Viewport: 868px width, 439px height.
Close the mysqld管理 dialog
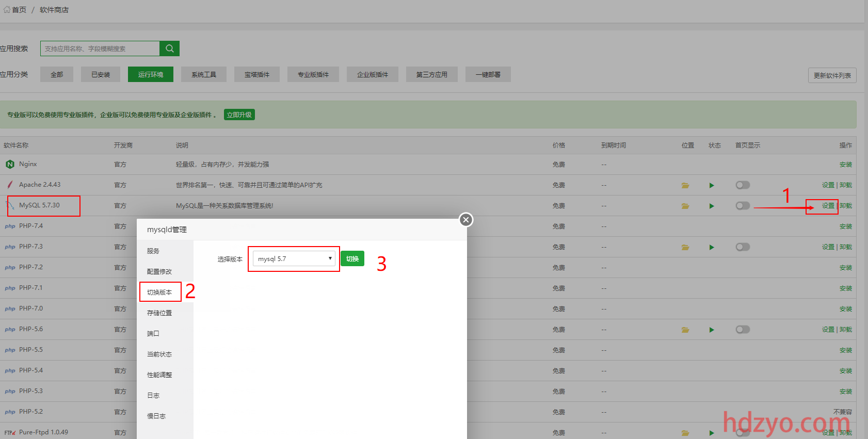point(466,220)
